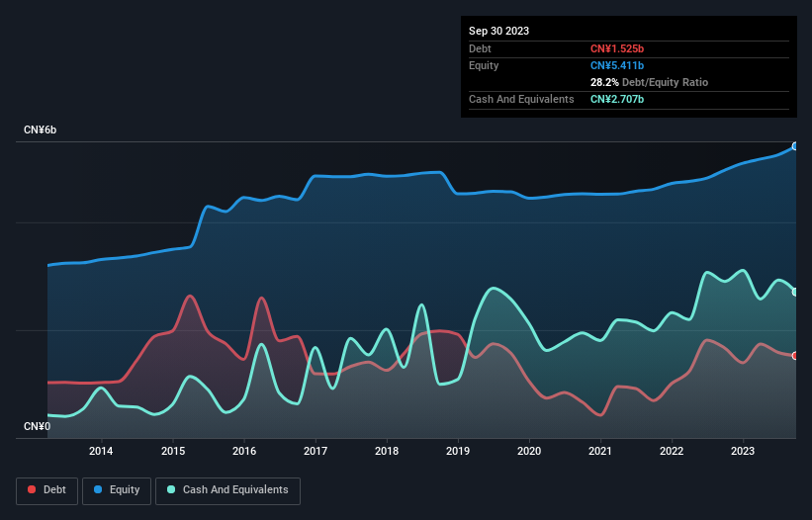Image resolution: width=812 pixels, height=520 pixels.
Task: Click the 28.2% Debt/Equity Ratio text
Action: (x=649, y=82)
